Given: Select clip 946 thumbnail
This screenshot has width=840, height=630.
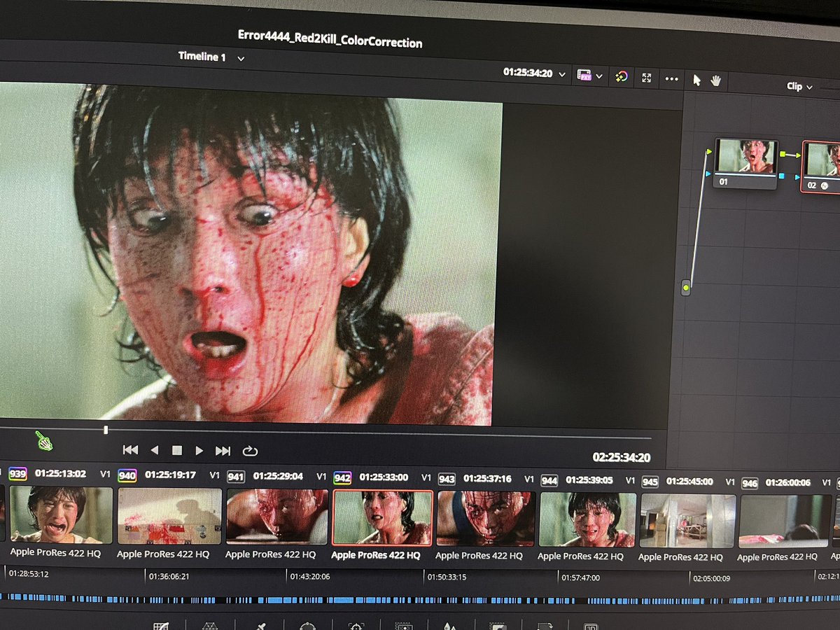Looking at the screenshot, I should pos(785,523).
